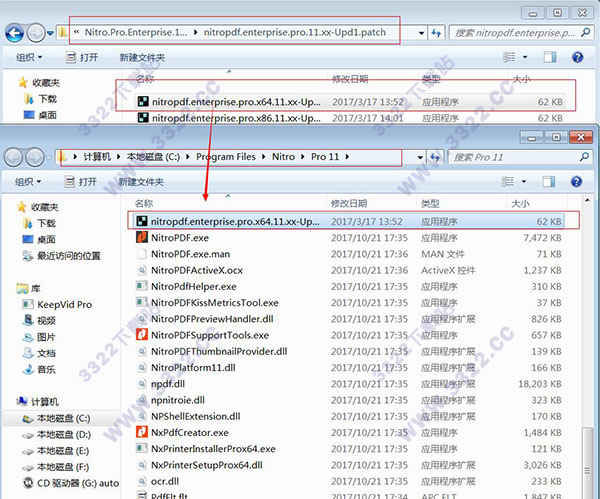Click the refresh button beside the Pro 11 address bar
The width and height of the screenshot is (600, 499).
[435, 157]
